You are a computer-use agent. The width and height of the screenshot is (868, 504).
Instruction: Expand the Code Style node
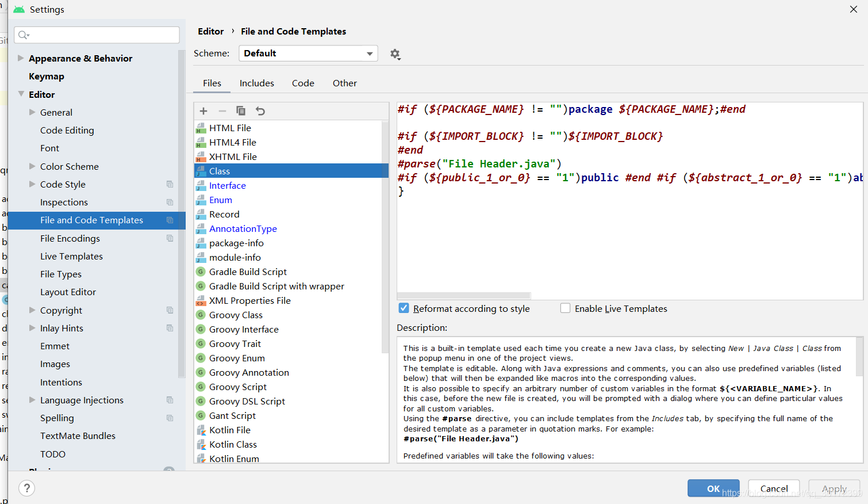32,184
